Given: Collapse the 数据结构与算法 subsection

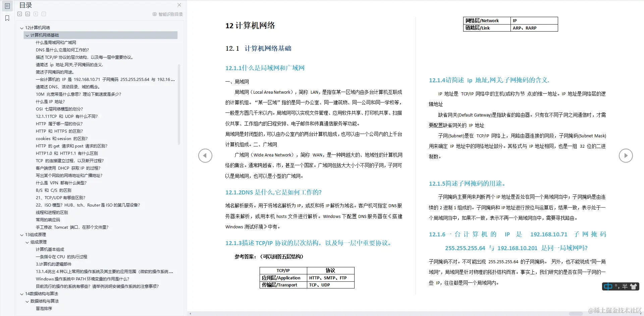Looking at the screenshot, I should point(27,301).
